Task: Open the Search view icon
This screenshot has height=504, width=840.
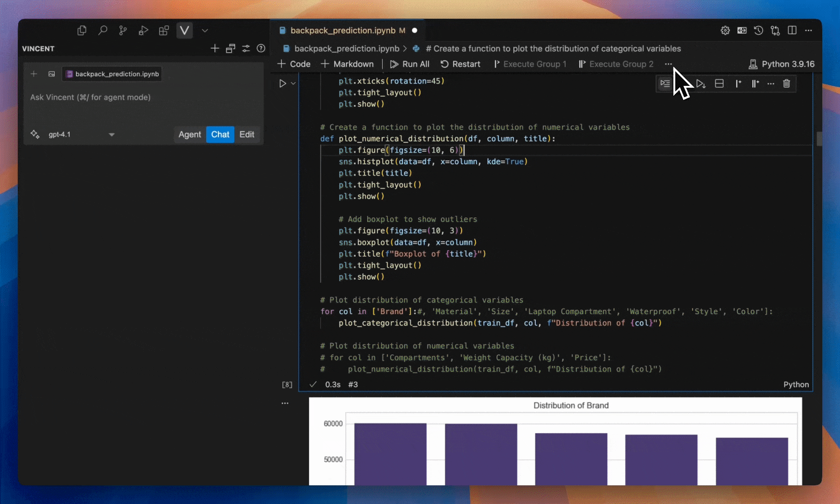Action: (102, 31)
